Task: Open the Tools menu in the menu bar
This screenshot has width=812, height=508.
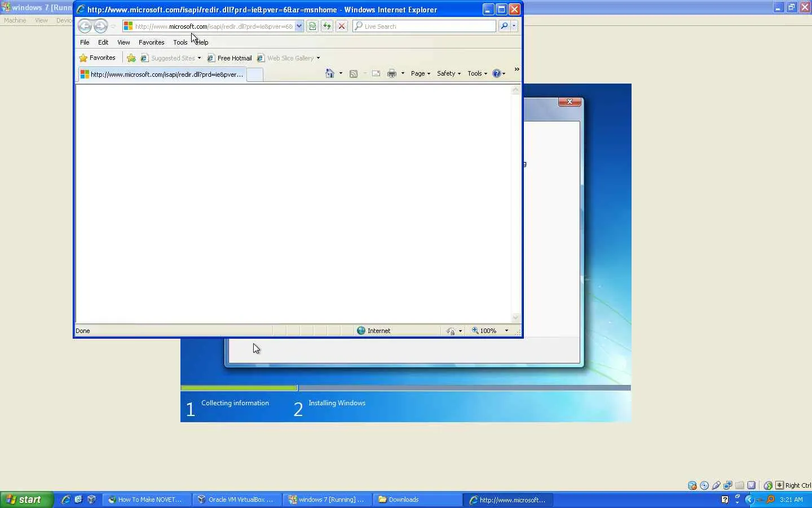Action: point(180,42)
